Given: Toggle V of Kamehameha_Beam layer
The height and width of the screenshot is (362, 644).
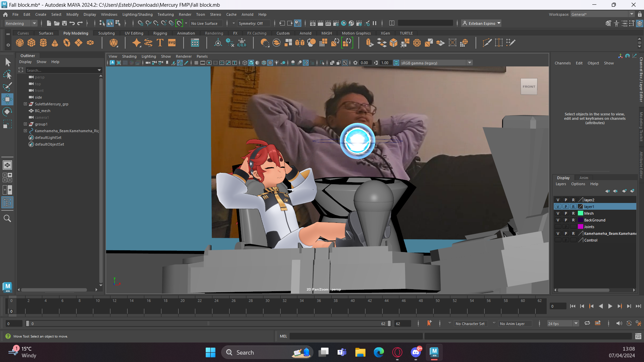Looking at the screenshot, I should (x=558, y=234).
